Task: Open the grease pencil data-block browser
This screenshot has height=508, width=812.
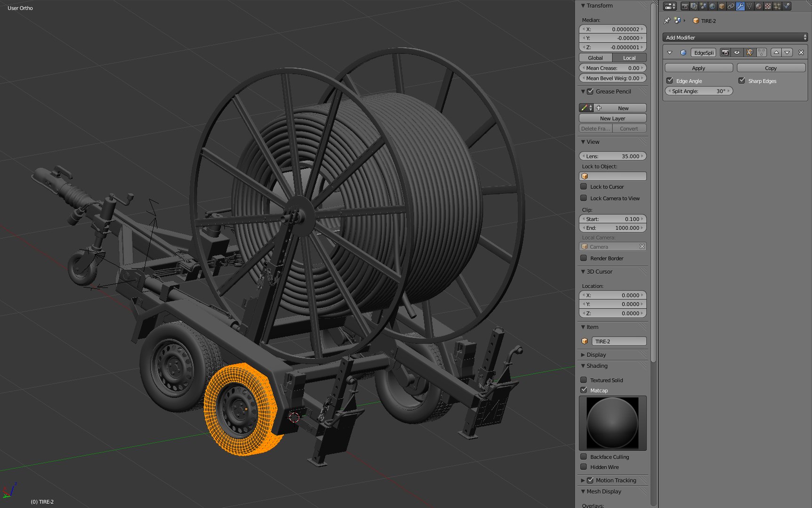Action: [586, 108]
